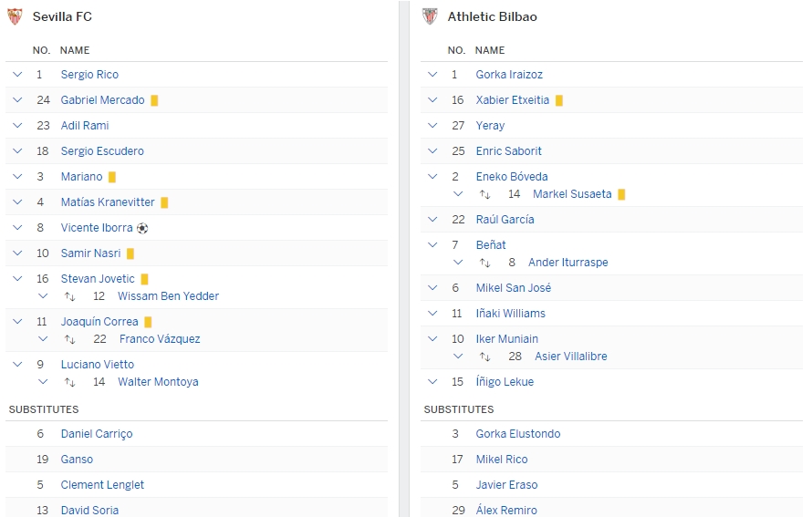Viewport: 812px width, 517px height.
Task: Click the yellow card next to Samir Nasri
Action: pyautogui.click(x=130, y=253)
